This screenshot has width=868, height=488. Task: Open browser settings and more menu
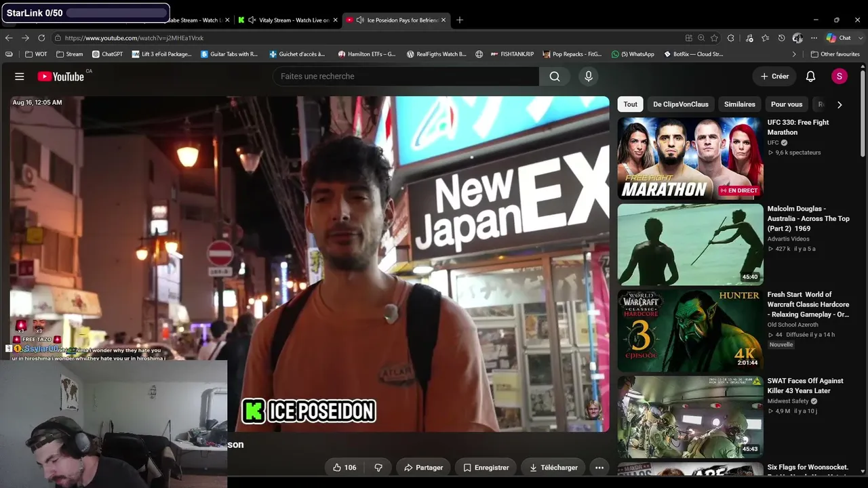pos(814,38)
